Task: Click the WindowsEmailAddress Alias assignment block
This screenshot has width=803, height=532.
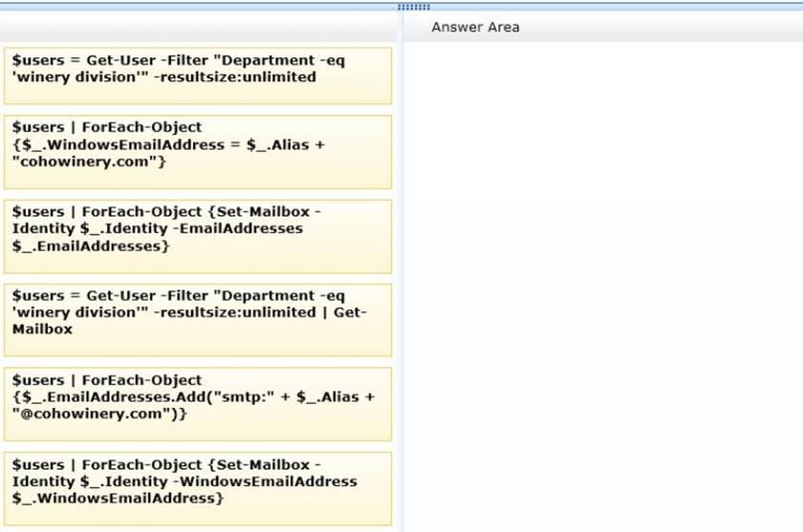Action: (197, 152)
